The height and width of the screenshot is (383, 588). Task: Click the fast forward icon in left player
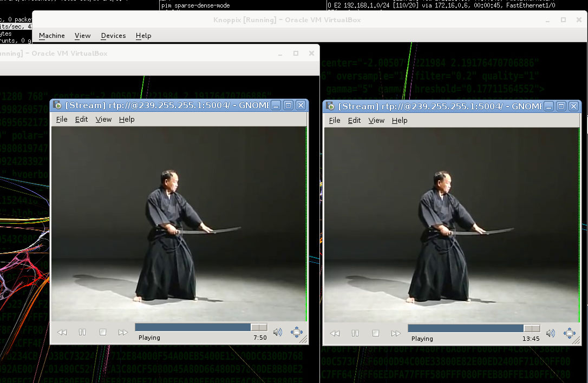coord(123,332)
